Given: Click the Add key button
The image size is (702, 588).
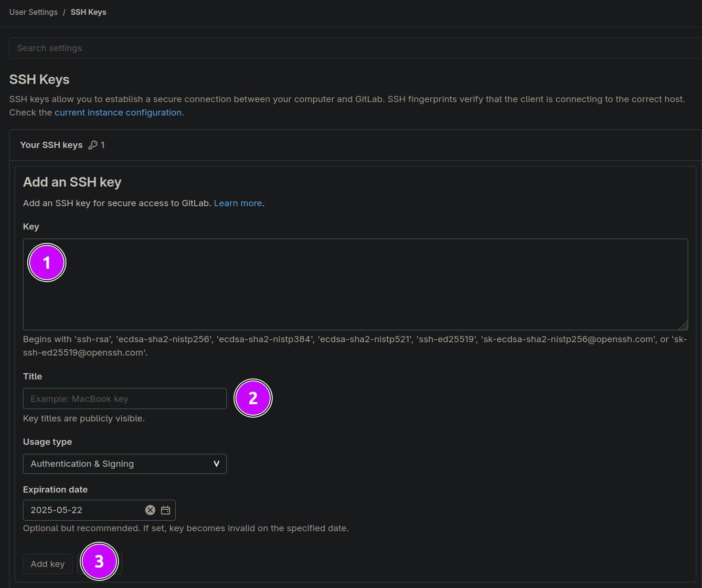Looking at the screenshot, I should click(x=48, y=564).
